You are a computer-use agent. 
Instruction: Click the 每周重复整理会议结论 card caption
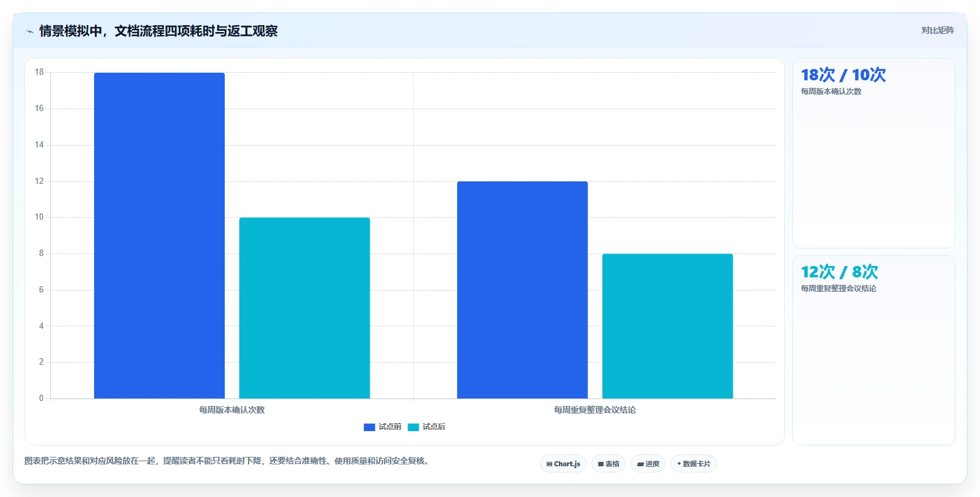pos(838,289)
